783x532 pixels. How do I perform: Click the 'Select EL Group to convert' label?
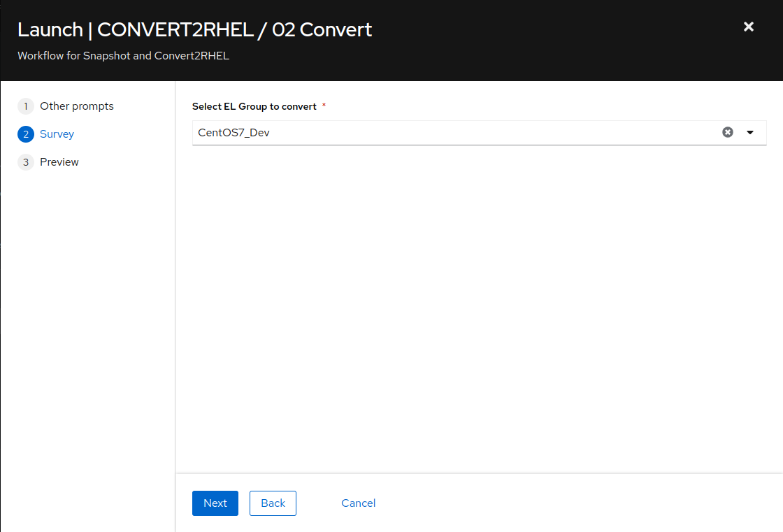pyautogui.click(x=254, y=106)
